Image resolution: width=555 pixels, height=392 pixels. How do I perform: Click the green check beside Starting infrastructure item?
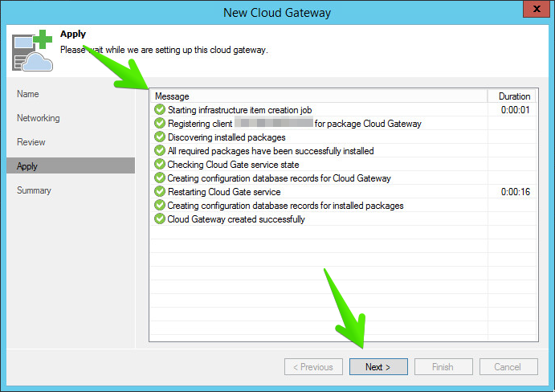pos(160,109)
